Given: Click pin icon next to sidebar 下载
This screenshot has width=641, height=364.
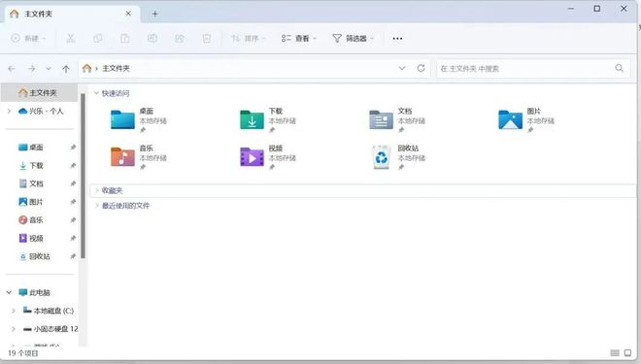Looking at the screenshot, I should pyautogui.click(x=73, y=165).
